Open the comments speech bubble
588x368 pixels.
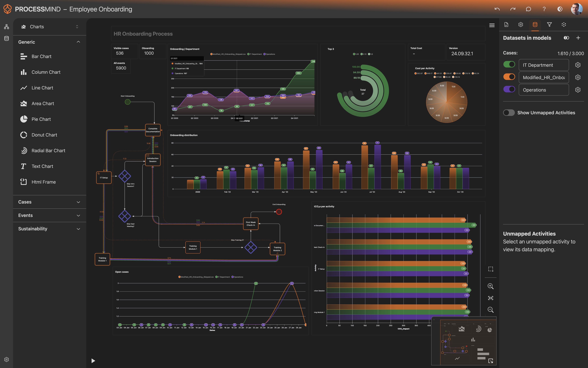pos(528,9)
